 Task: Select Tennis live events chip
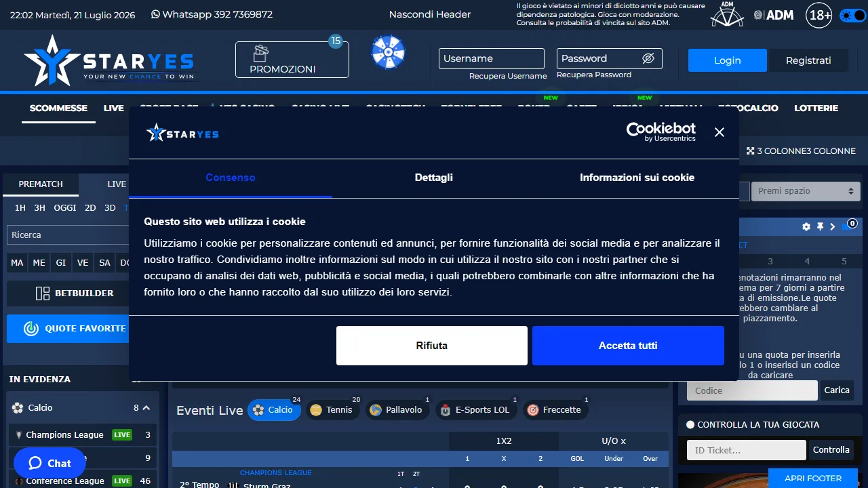pos(333,410)
